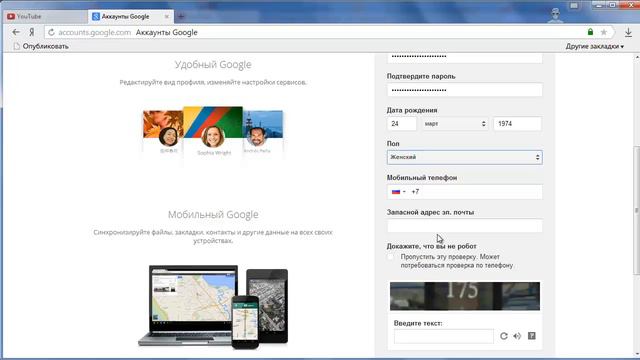Viewport: 640px width, 360px height.
Task: Open captcha help question icon
Action: (x=531, y=336)
